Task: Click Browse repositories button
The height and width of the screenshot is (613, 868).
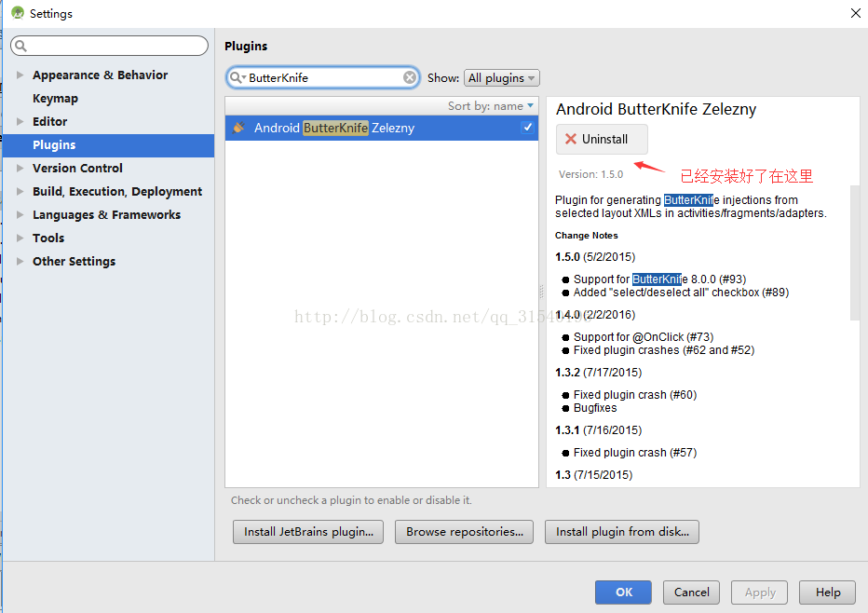Action: tap(464, 532)
